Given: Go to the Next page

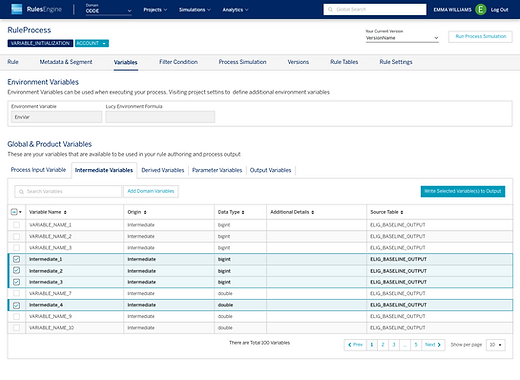Looking at the screenshot, I should point(433,345).
